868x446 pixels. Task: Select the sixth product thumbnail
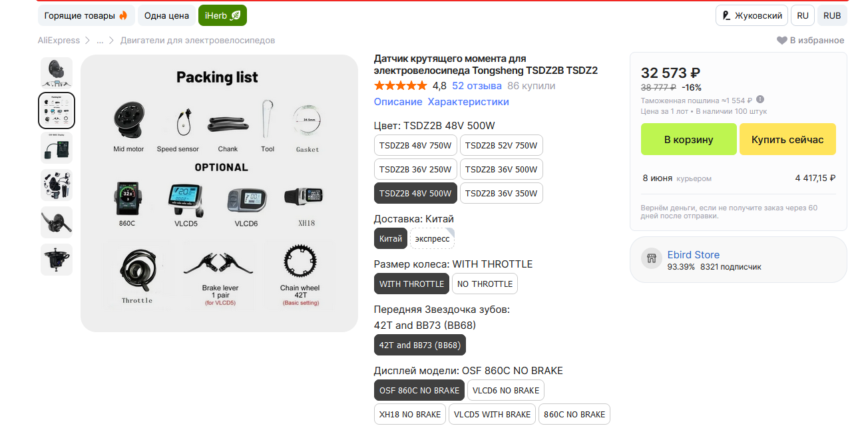(57, 260)
